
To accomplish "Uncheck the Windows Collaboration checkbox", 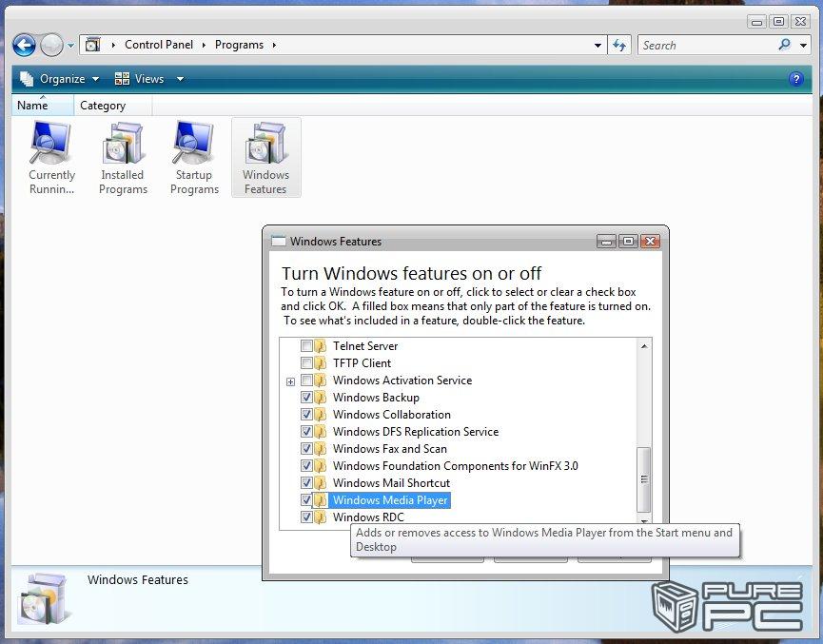I will click(306, 415).
